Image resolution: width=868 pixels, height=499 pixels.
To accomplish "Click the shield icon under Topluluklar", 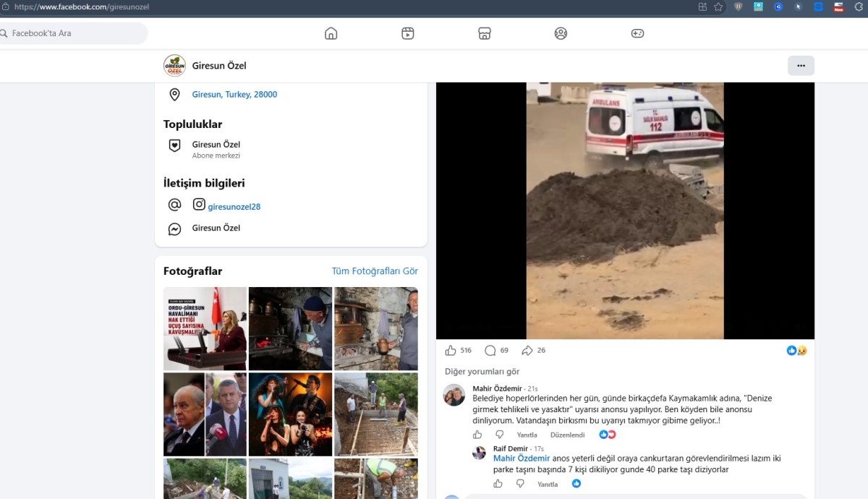I will pyautogui.click(x=174, y=145).
